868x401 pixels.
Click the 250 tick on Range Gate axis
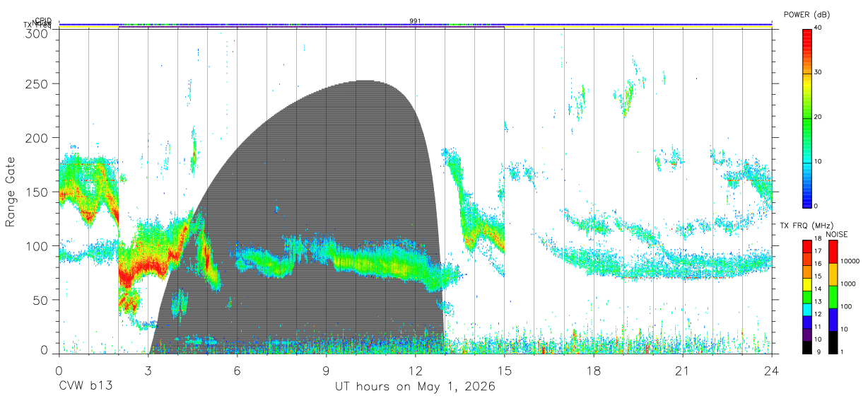tap(37, 84)
